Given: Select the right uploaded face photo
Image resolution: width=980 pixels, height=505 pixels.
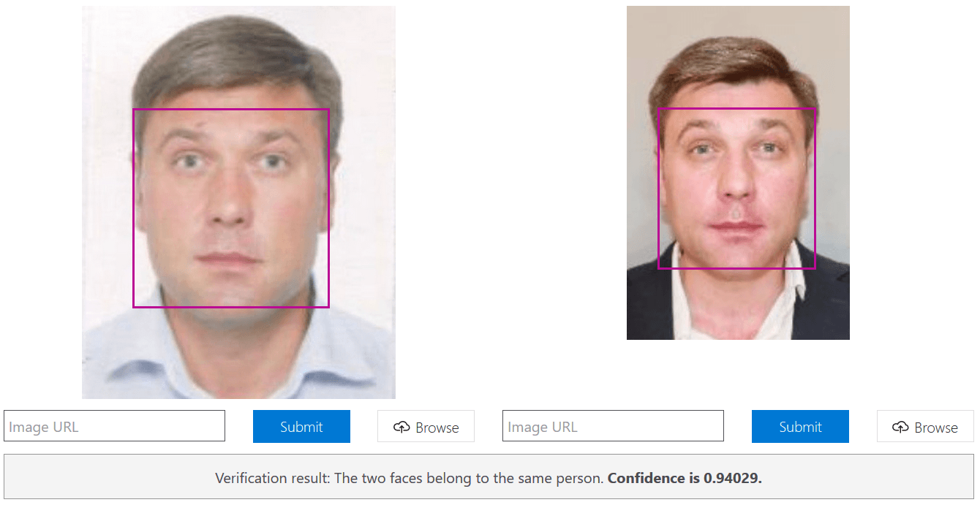Looking at the screenshot, I should tap(738, 172).
